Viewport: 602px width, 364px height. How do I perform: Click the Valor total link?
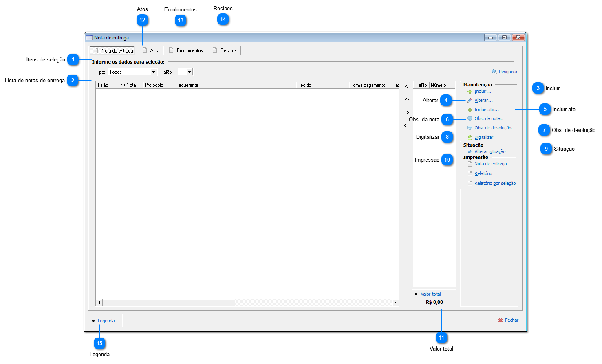(x=431, y=294)
